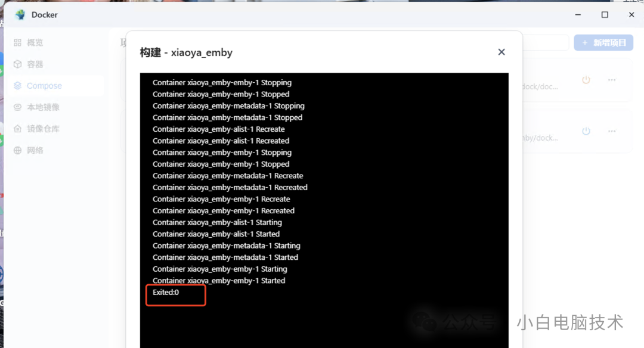Click the dialog title 构建 - xiaoya_emby

point(186,52)
